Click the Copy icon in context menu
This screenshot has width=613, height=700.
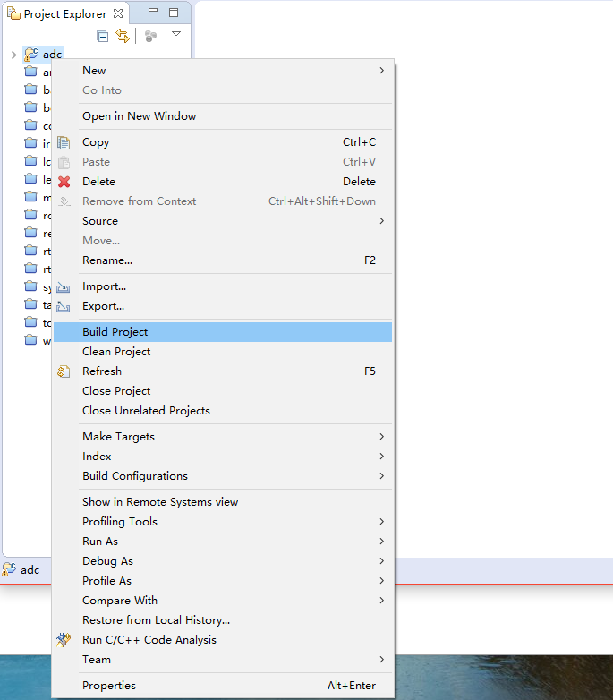[x=64, y=142]
